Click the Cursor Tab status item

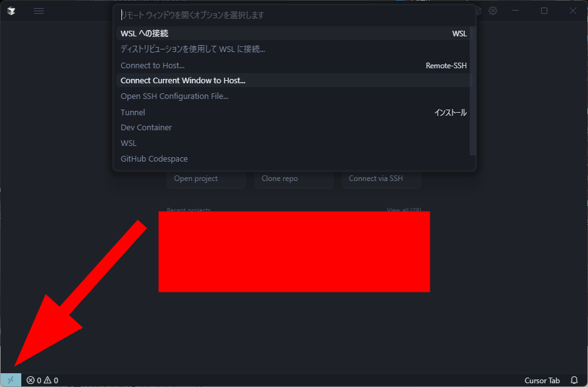coord(542,380)
